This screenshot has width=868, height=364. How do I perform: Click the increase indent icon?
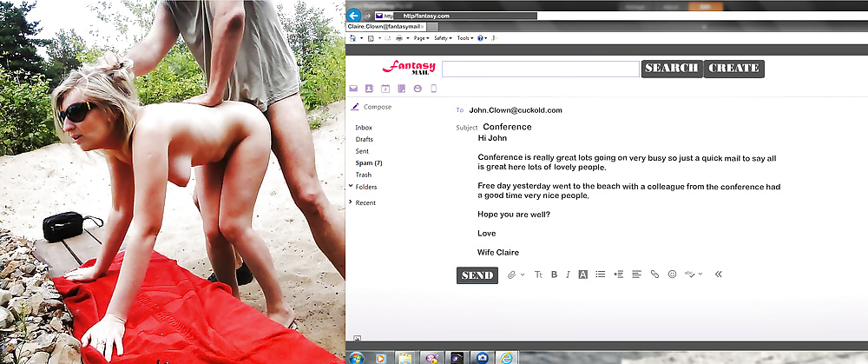(618, 274)
